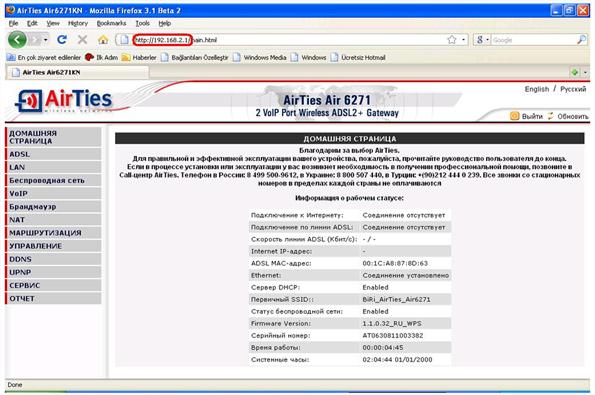Click the Forward navigation arrow
Viewport: 595px width, 395px height.
click(x=35, y=39)
